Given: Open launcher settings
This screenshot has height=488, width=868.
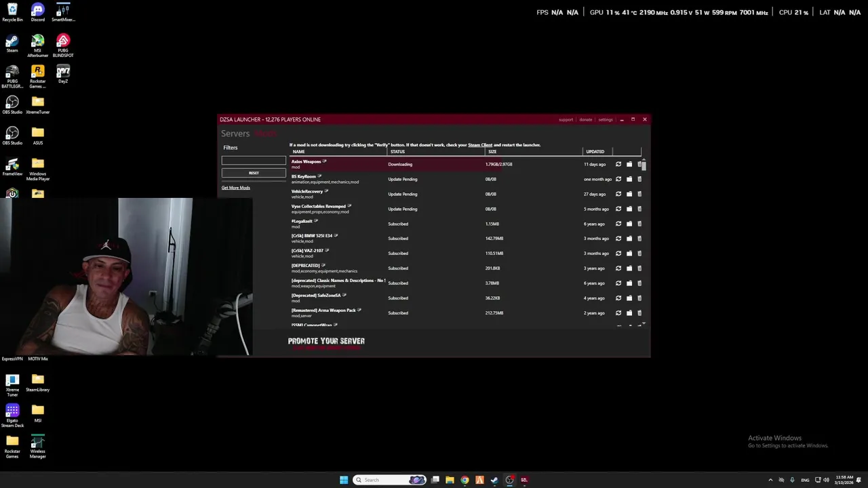Looking at the screenshot, I should (x=606, y=119).
